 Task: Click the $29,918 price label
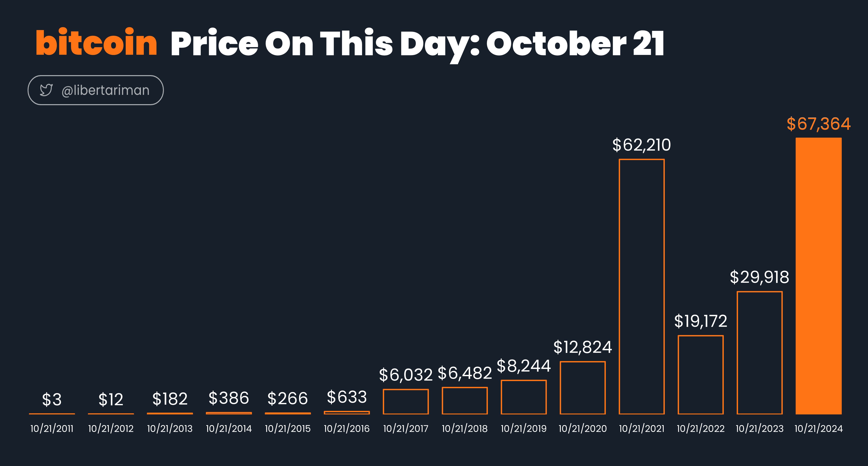click(759, 277)
